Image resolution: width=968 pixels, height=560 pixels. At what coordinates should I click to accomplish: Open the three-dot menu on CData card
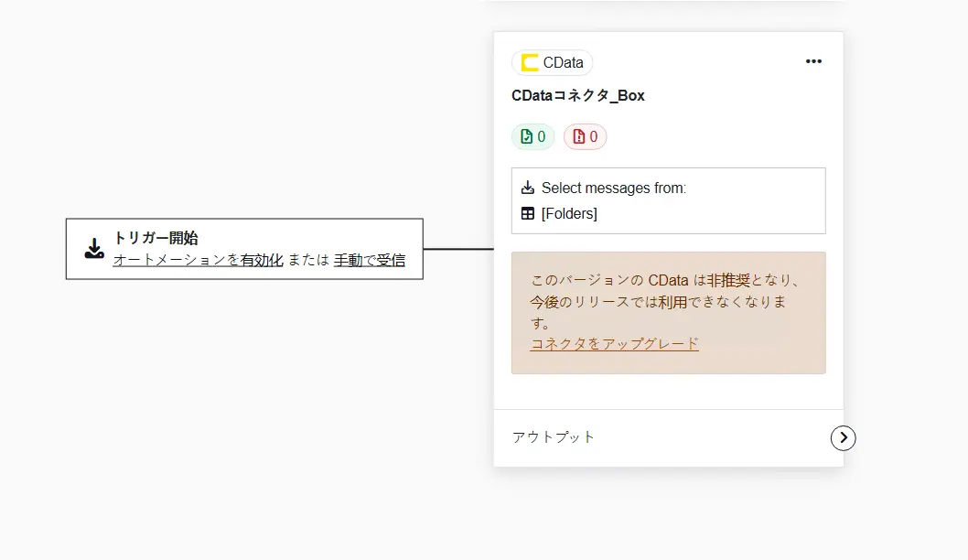tap(813, 61)
